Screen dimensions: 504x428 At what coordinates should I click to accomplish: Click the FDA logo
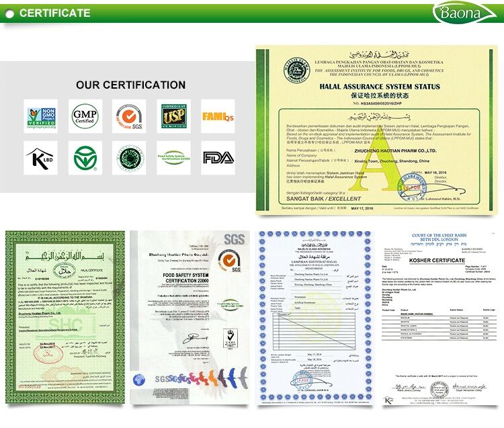pos(218,158)
